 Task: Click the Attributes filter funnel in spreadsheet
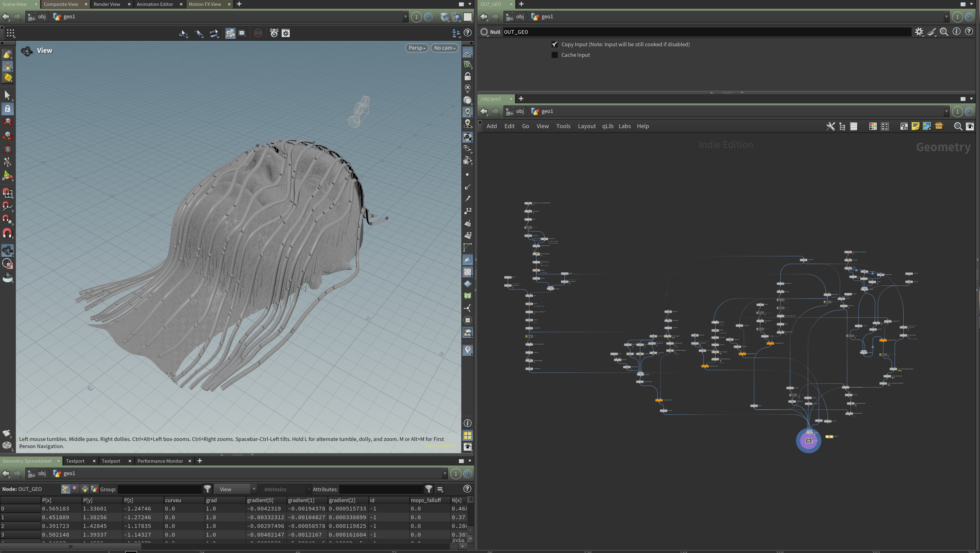429,489
